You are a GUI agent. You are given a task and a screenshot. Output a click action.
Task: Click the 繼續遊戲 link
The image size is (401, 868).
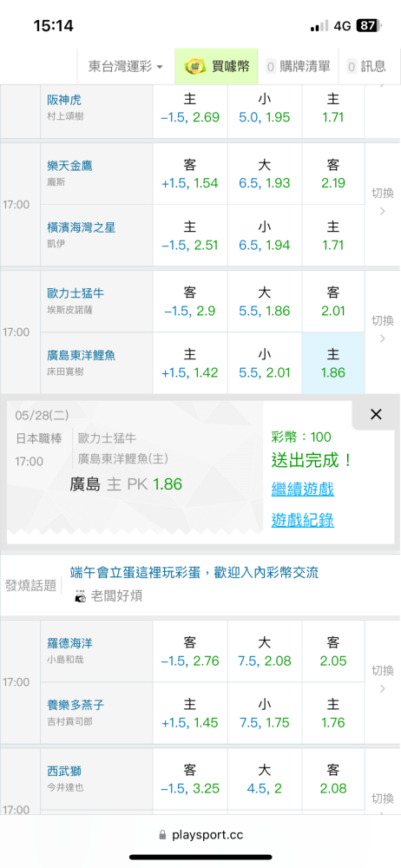tap(302, 490)
